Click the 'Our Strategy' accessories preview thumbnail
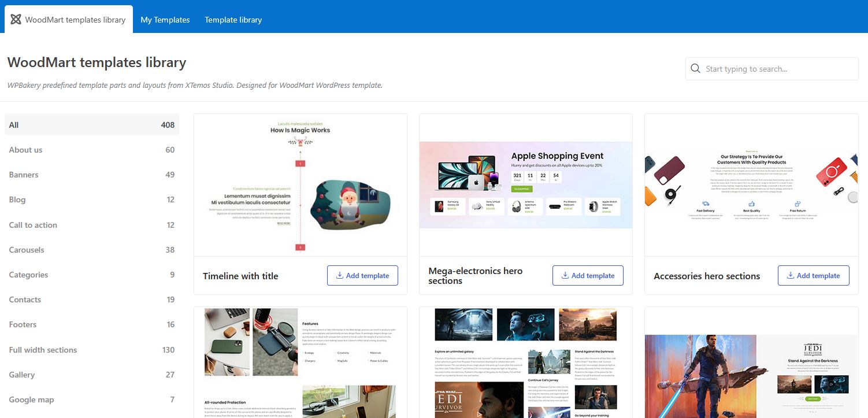This screenshot has width=868, height=418. click(751, 185)
